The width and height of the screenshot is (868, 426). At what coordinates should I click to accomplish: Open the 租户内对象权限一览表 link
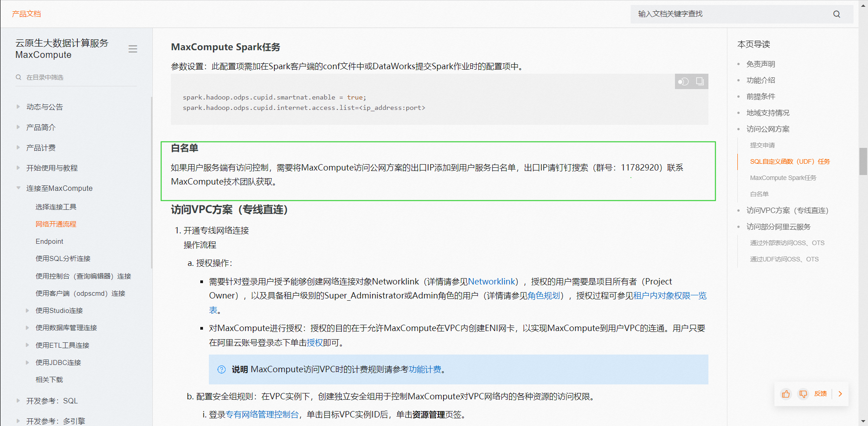pos(670,296)
